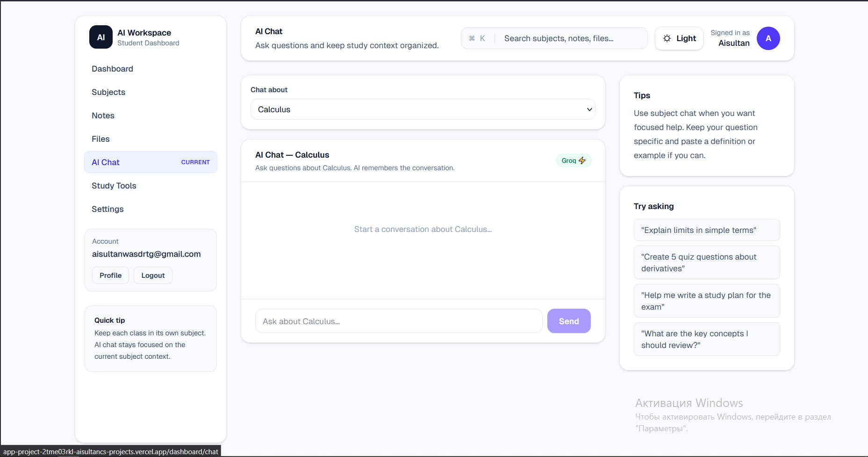Hit the Send button

pos(568,321)
